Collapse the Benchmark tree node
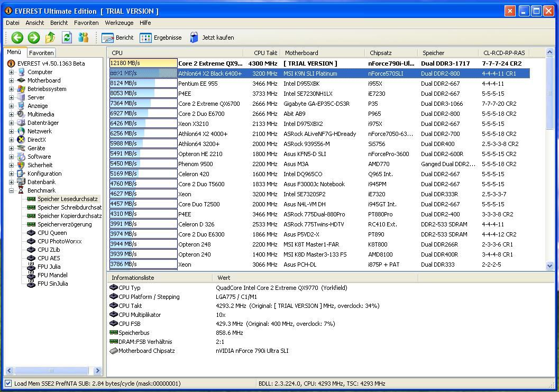This screenshot has height=392, width=559. tap(12, 190)
